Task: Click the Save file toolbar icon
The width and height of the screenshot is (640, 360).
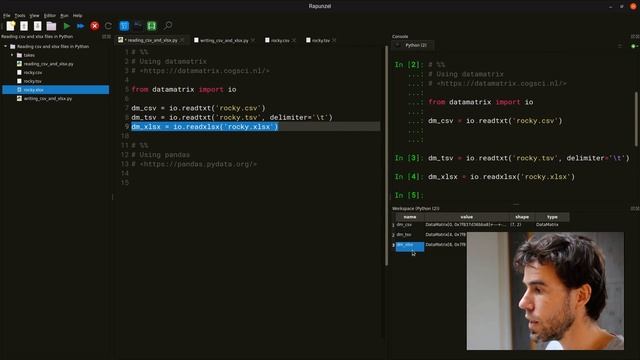Action: click(x=24, y=26)
